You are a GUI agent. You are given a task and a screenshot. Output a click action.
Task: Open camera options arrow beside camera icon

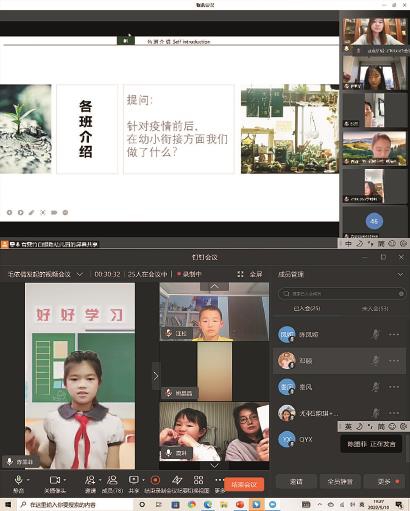65,480
